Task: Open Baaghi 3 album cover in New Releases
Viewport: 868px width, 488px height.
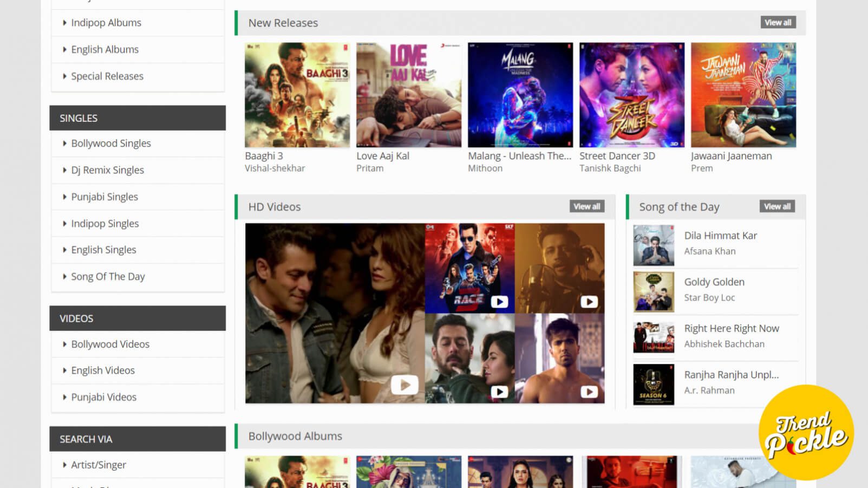Action: click(297, 95)
